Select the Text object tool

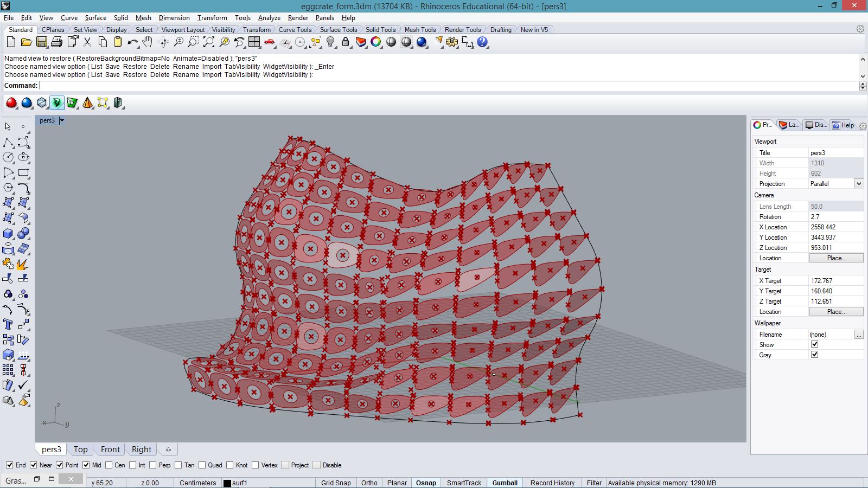tap(8, 324)
